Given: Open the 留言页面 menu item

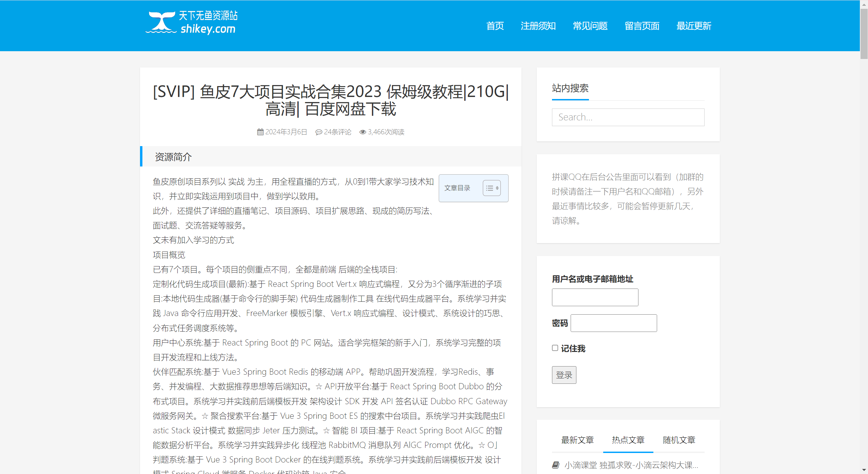Looking at the screenshot, I should point(642,26).
